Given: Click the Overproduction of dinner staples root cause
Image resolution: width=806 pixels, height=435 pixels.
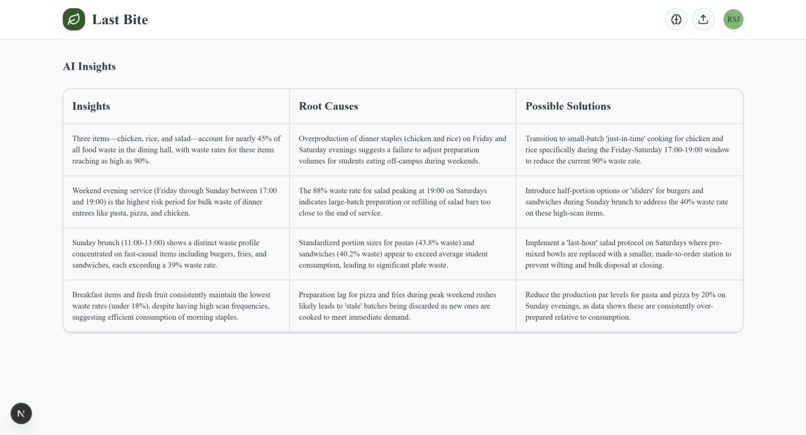Looking at the screenshot, I should [402, 150].
